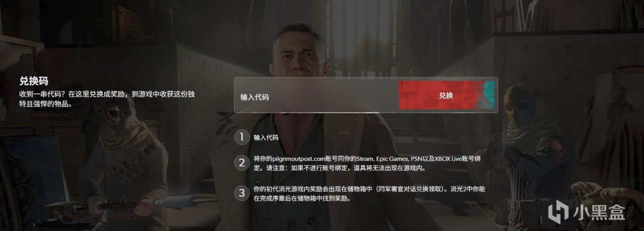The width and height of the screenshot is (644, 231).
Task: Select the step 3 circle icon
Action: [242, 193]
